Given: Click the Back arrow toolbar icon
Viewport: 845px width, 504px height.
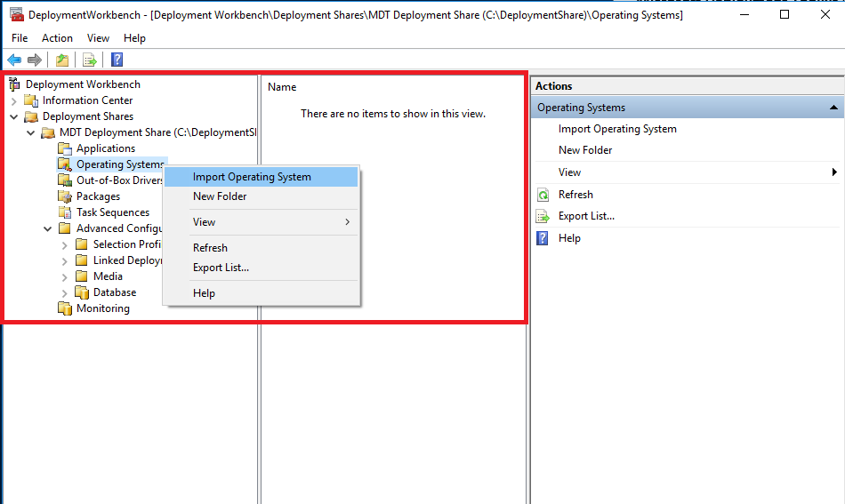Looking at the screenshot, I should [14, 60].
